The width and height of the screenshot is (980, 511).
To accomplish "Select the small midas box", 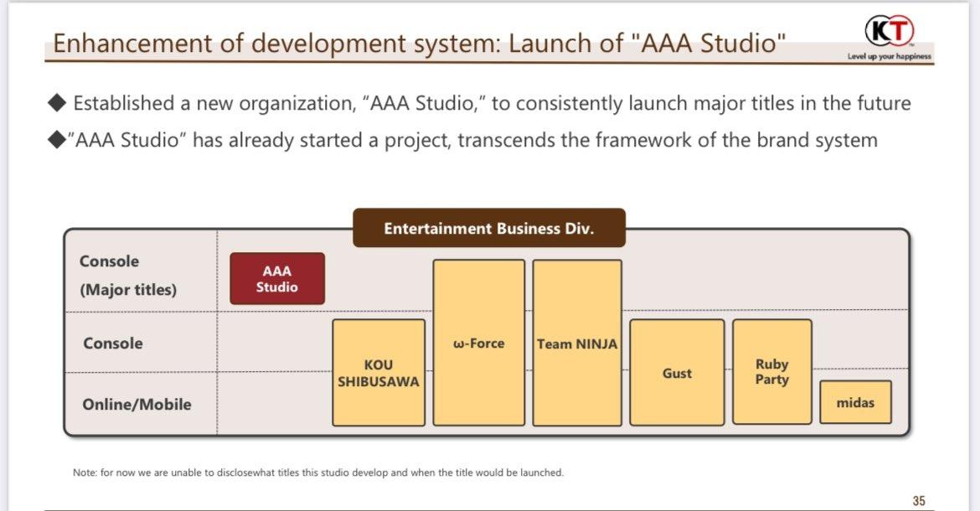I will click(x=855, y=402).
